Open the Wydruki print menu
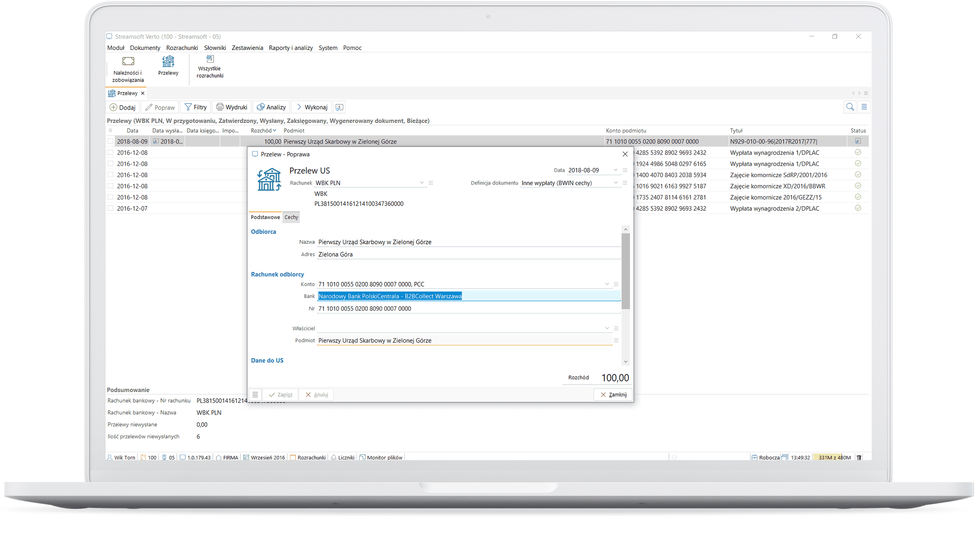The height and width of the screenshot is (533, 980). (x=232, y=107)
